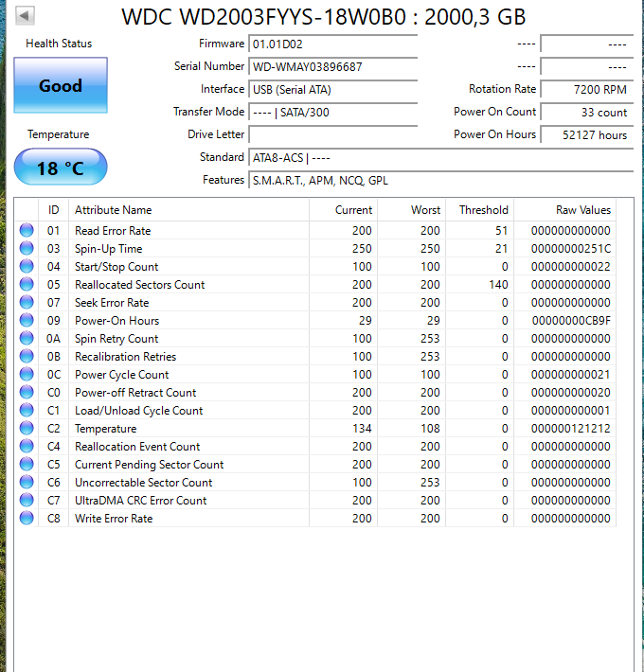Select the 'Reallocated Sectors Count' attribute name

(140, 285)
